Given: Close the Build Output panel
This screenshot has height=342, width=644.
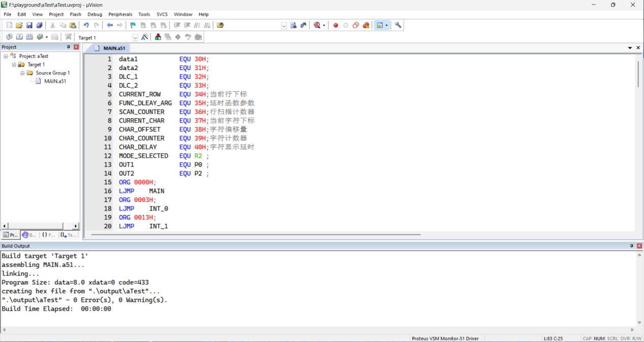Looking at the screenshot, I should (x=639, y=246).
